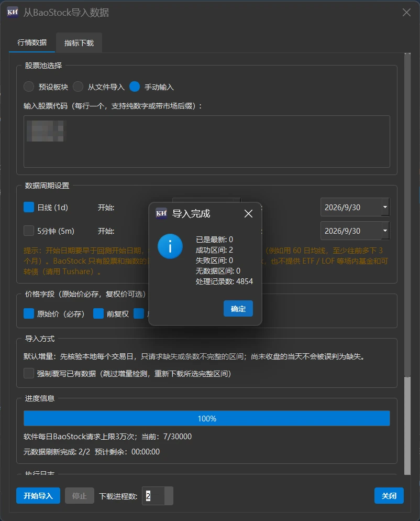Click the blue info icon in dialog
Image resolution: width=420 pixels, height=521 pixels.
point(170,246)
